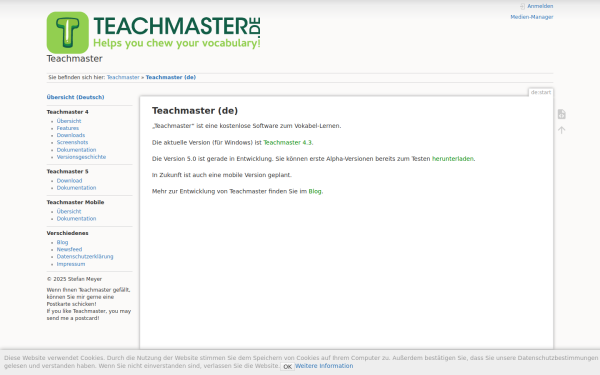Click the de:start page ID label

[x=541, y=92]
